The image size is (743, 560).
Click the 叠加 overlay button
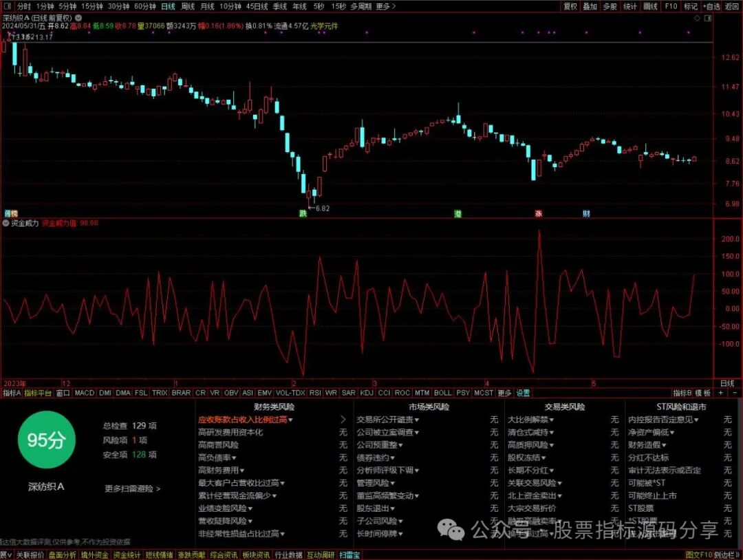[x=590, y=6]
